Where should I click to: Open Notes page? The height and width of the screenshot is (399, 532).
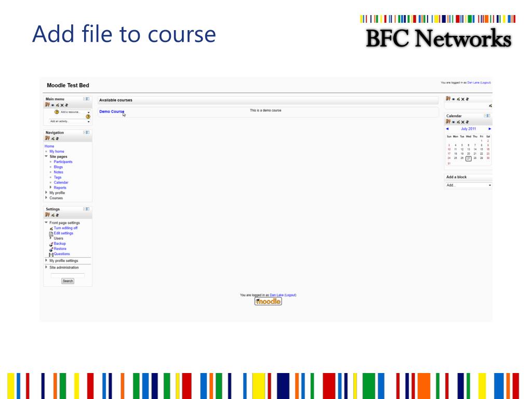(x=58, y=172)
